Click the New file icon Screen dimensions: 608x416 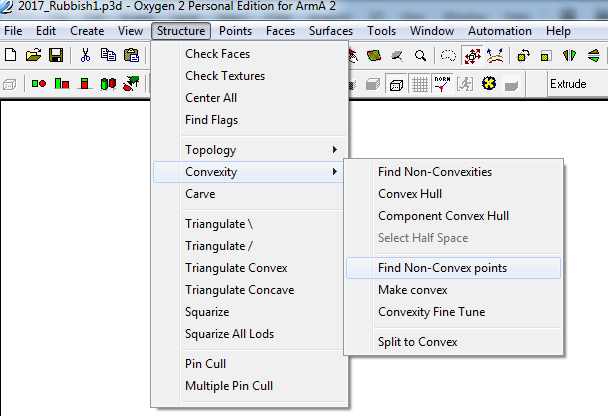tap(10, 55)
